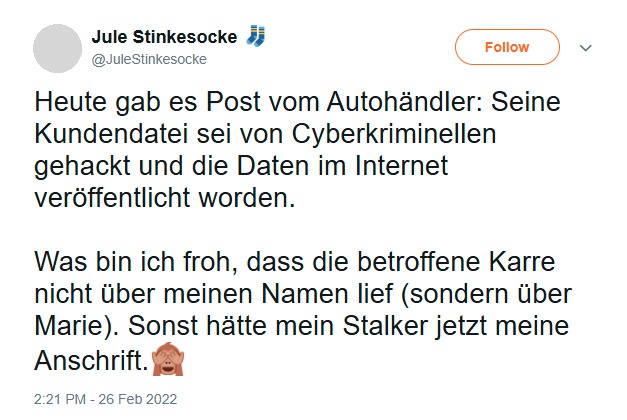Image resolution: width=627 pixels, height=420 pixels.
Task: Open the @JuleStinkesocke handle link
Action: point(149,59)
